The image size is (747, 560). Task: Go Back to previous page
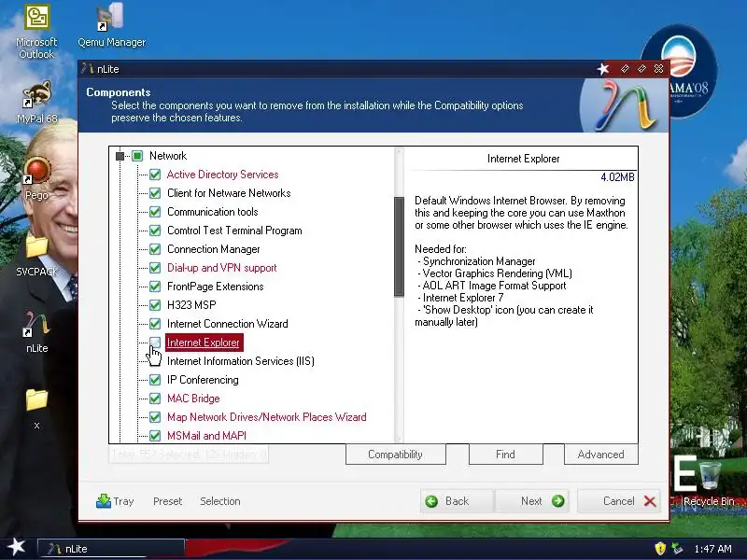point(457,501)
